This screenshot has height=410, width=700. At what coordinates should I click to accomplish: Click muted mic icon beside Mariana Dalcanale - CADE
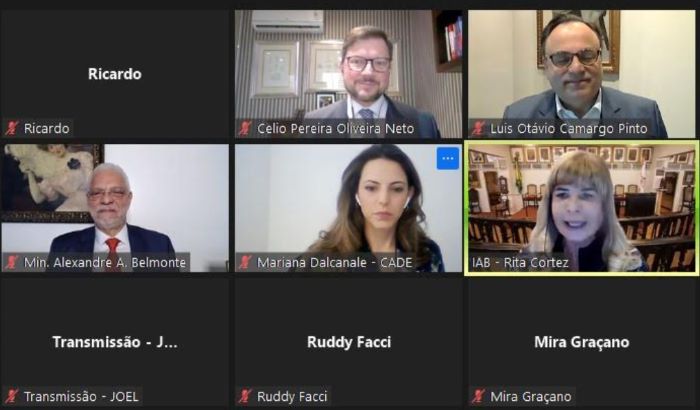(245, 262)
